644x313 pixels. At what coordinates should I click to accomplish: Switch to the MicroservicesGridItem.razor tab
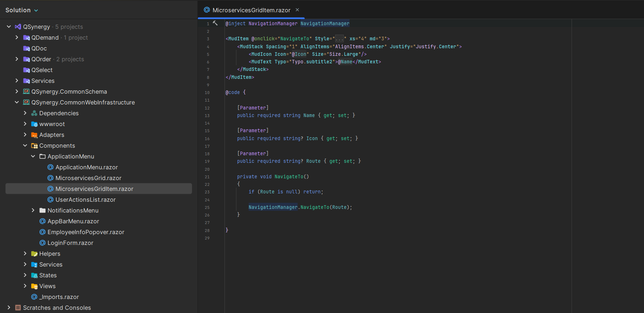[251, 10]
